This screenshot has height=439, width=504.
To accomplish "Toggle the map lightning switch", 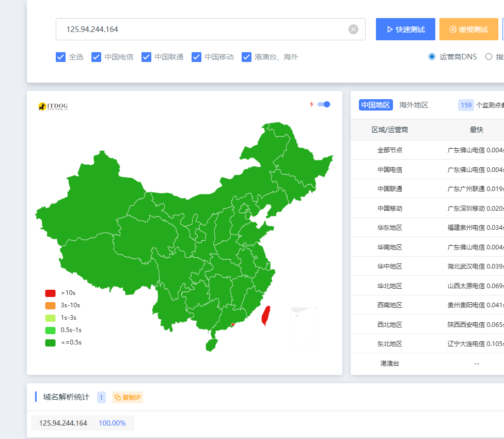I will (x=324, y=104).
